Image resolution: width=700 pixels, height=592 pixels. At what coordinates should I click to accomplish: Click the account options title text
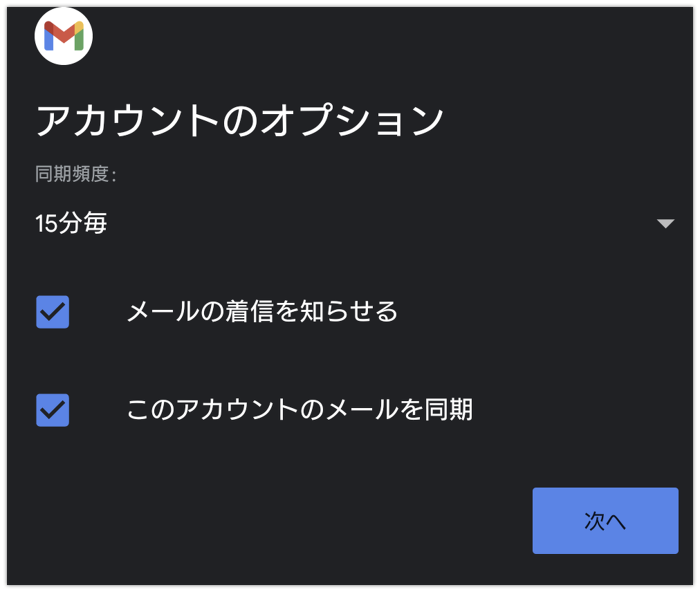[x=239, y=121]
